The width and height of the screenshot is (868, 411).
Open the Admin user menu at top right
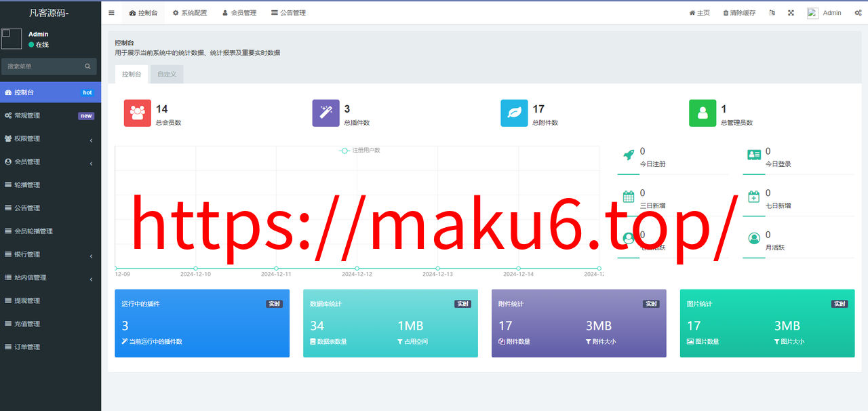pyautogui.click(x=824, y=13)
